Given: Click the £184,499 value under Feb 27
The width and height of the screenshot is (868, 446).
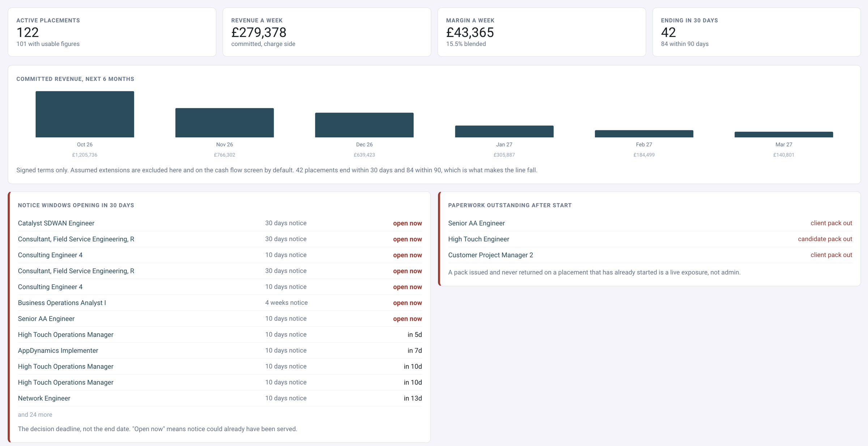Looking at the screenshot, I should tap(644, 155).
